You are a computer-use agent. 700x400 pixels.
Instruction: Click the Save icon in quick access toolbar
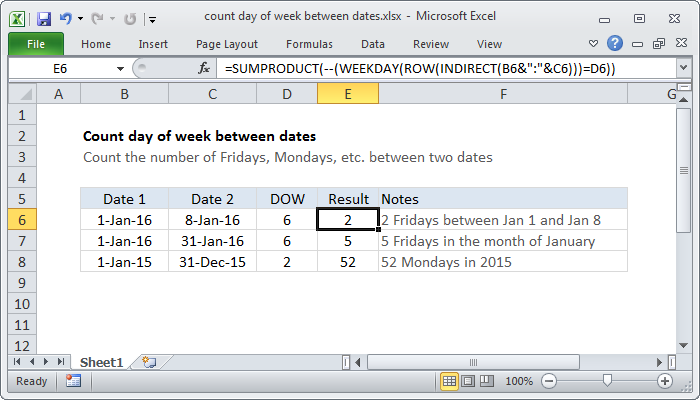point(44,19)
